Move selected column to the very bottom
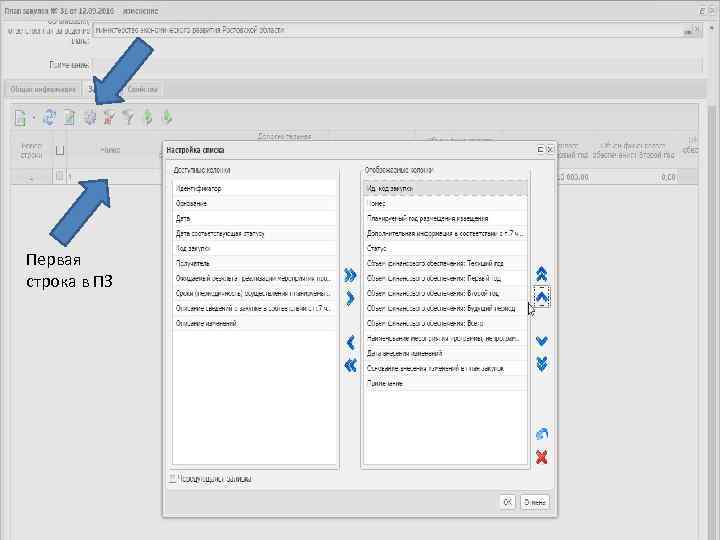720x540 pixels. (542, 364)
